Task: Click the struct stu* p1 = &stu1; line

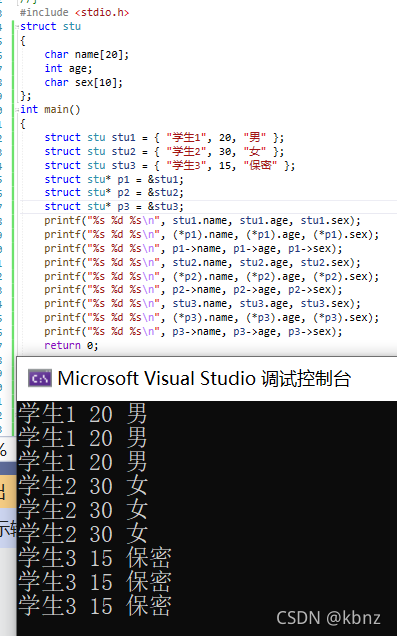Action: pos(114,179)
